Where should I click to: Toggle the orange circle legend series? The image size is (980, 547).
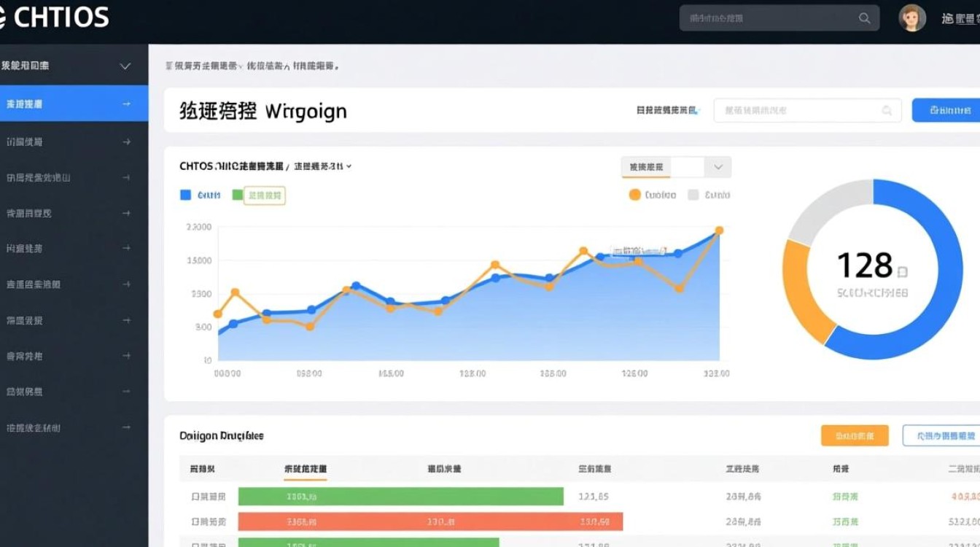[634, 195]
